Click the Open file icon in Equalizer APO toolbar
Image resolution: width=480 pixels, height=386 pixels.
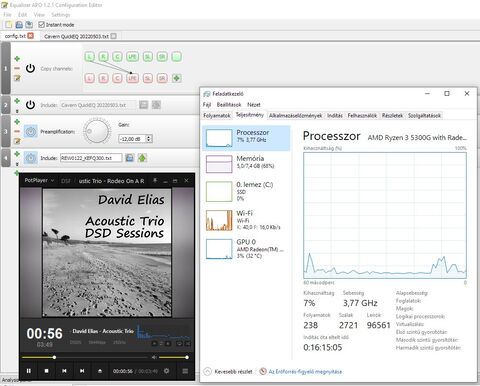(19, 25)
